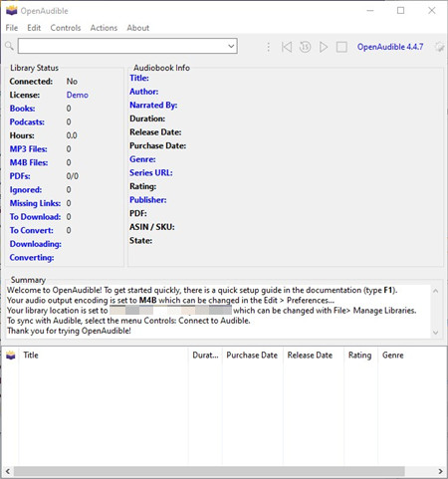Sort by the Title column header
This screenshot has width=448, height=479.
[104, 356]
